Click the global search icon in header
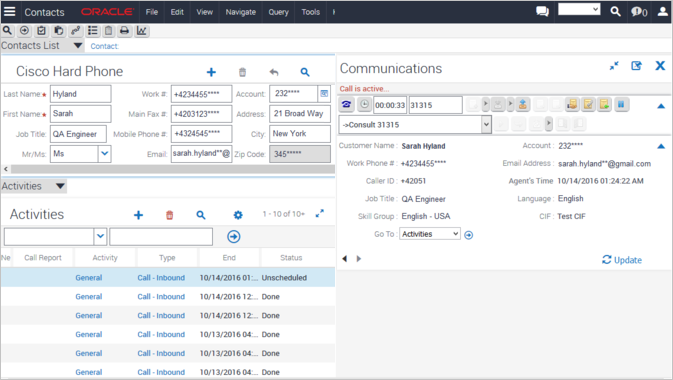This screenshot has height=380, width=673. pos(615,12)
